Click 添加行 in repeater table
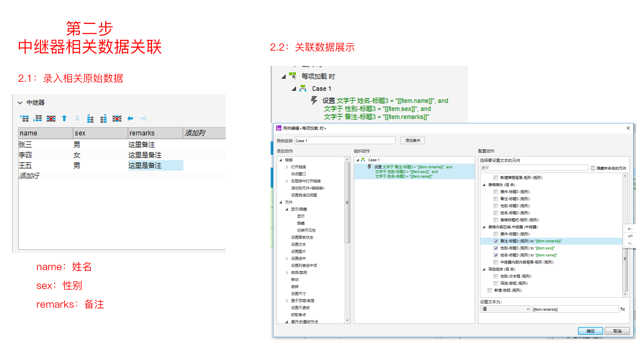644x362 pixels. tap(29, 176)
